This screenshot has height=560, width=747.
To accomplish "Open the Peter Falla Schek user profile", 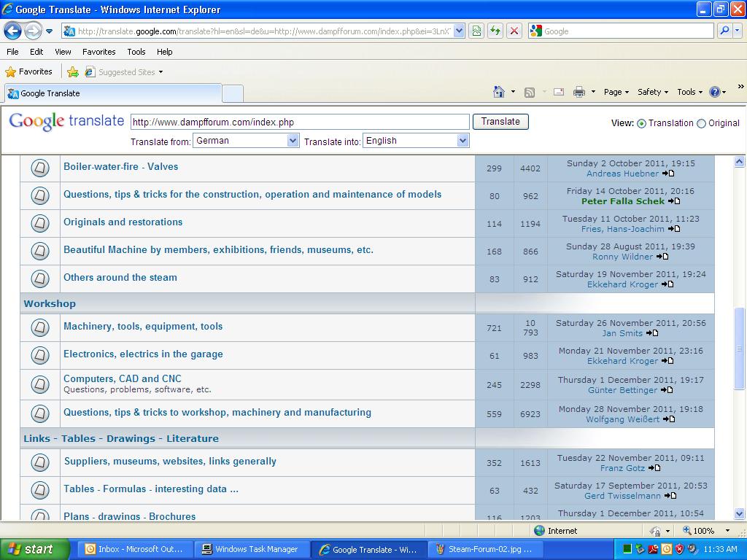I will click(x=623, y=201).
